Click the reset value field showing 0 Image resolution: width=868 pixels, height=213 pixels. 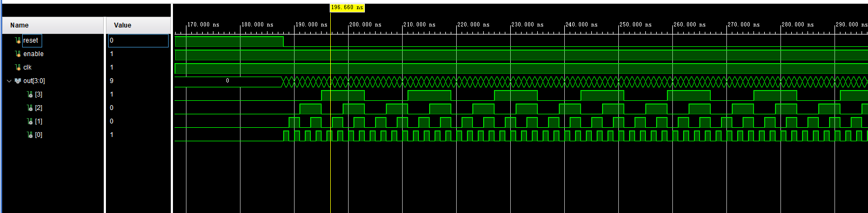click(138, 40)
